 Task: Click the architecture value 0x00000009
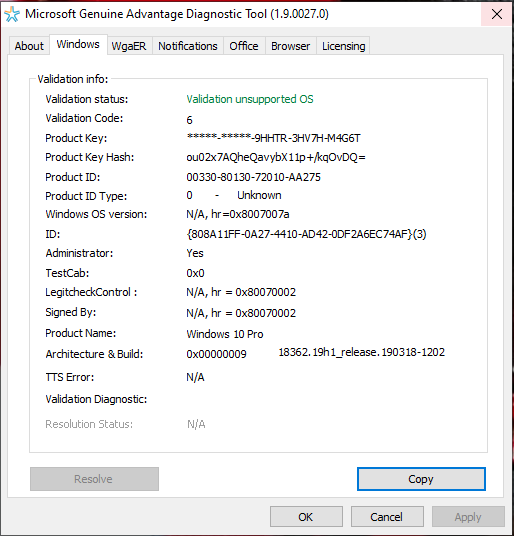pos(216,354)
